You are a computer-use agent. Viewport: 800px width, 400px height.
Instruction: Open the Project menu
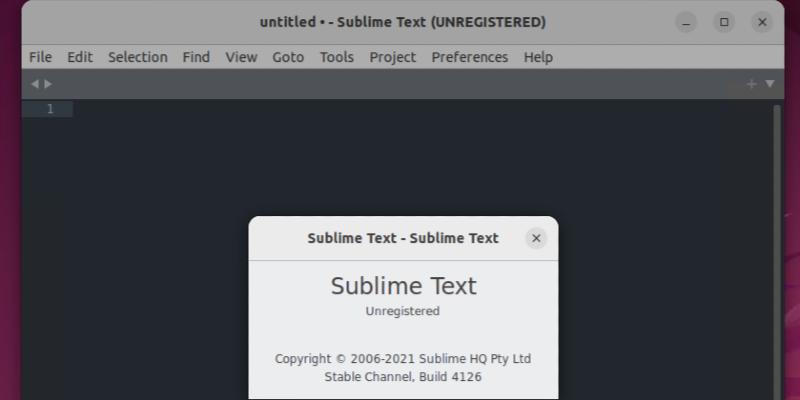393,57
